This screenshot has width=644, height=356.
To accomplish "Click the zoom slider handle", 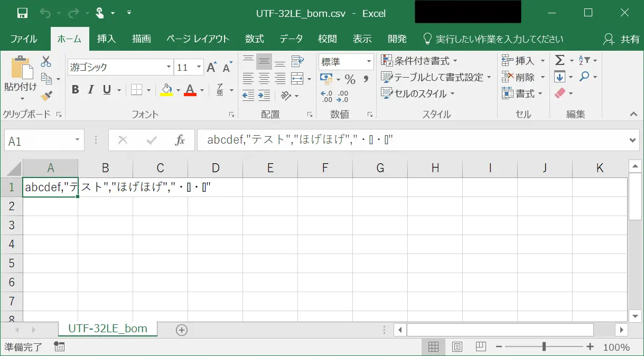I will [544, 347].
